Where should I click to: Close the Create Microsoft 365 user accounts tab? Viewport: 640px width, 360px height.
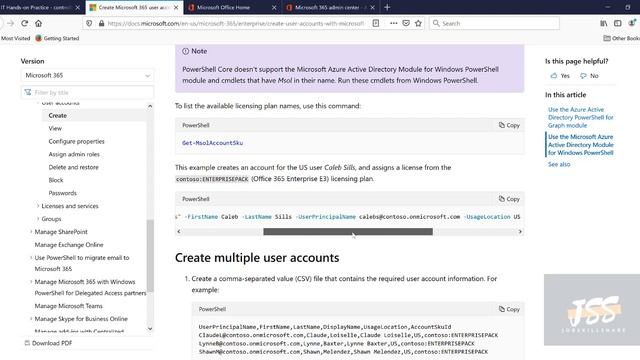click(x=176, y=7)
